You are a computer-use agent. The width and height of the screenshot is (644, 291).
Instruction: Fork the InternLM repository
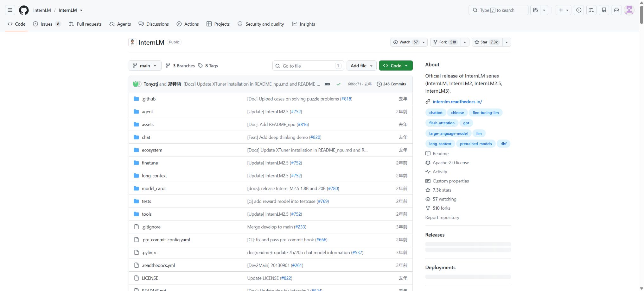(x=445, y=42)
